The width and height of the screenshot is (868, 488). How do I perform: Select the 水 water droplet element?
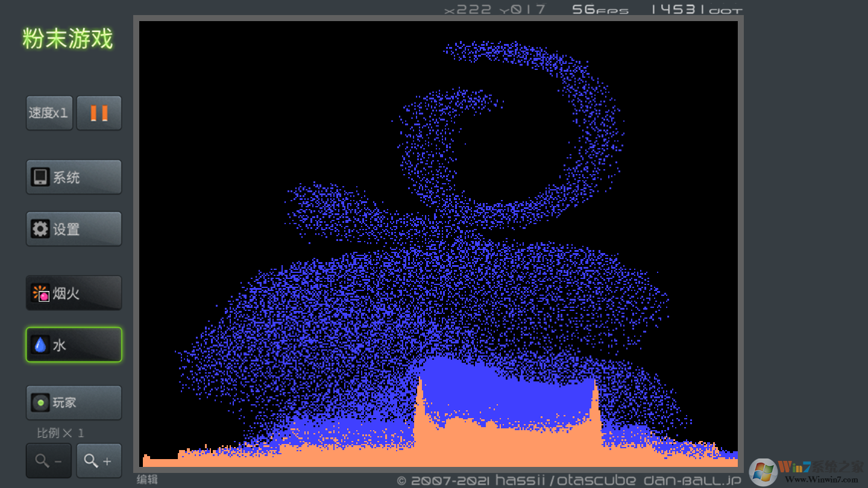(x=74, y=345)
